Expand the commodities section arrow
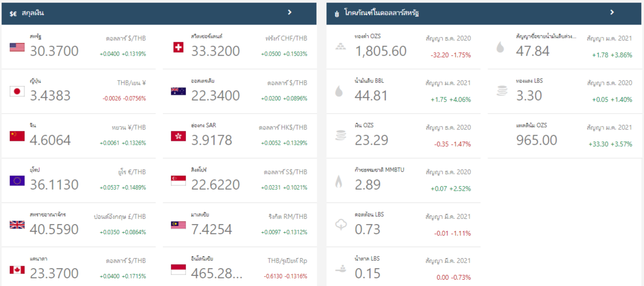Viewport: 644px width, 286px height. (612, 12)
